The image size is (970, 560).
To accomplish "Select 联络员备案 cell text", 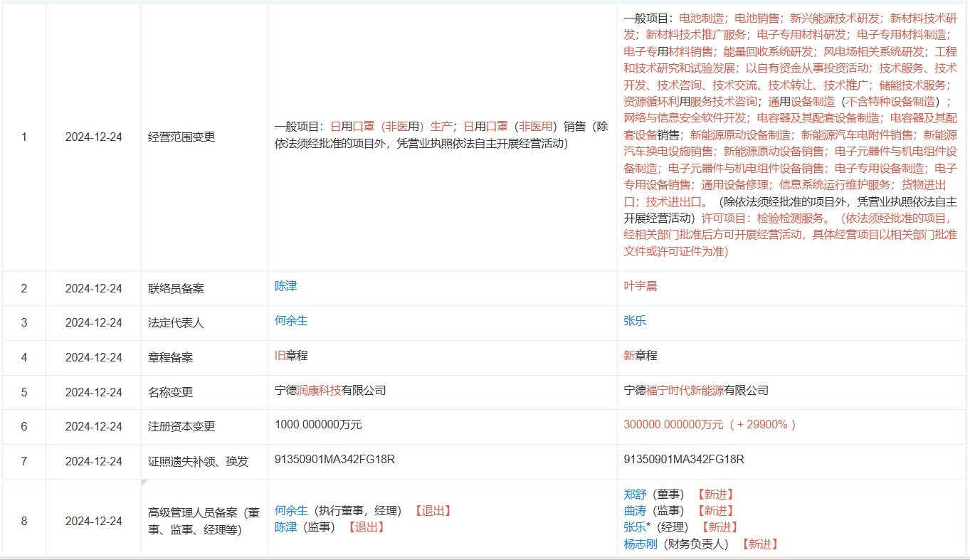I will click(x=176, y=289).
